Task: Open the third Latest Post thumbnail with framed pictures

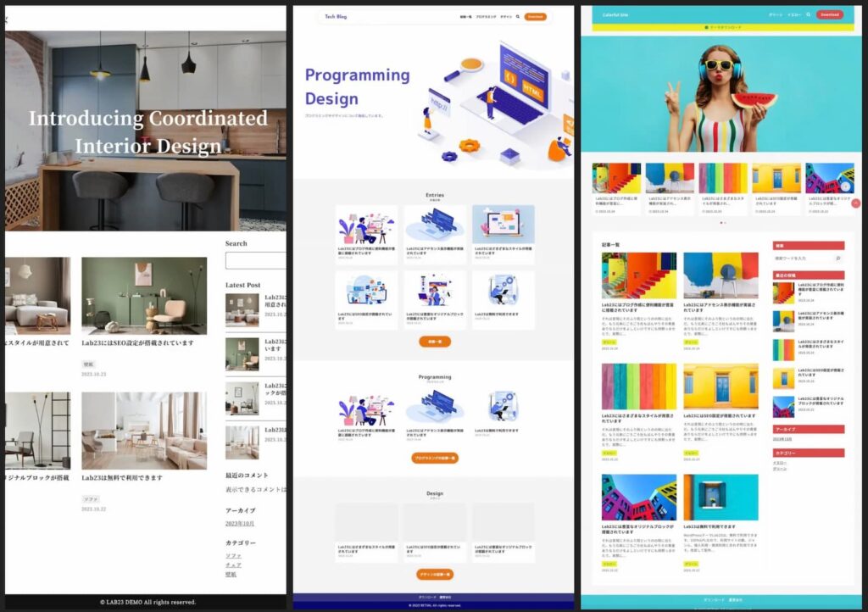Action: (x=242, y=398)
